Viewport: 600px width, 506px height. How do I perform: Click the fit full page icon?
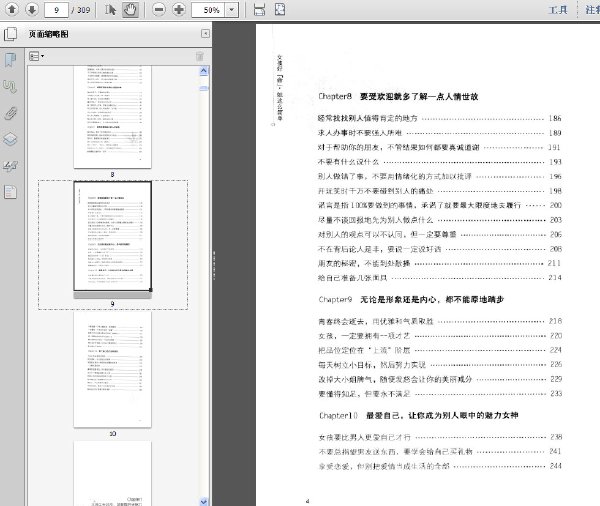click(280, 10)
